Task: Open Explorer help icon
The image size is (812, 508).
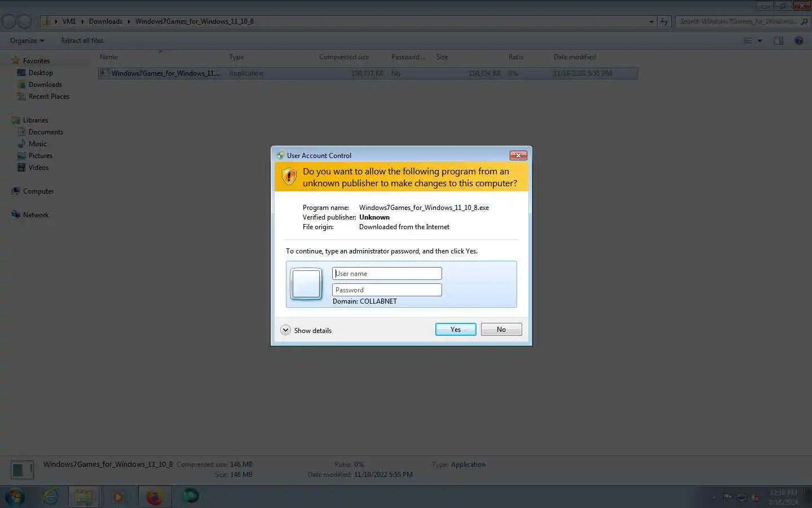Action: pos(799,41)
